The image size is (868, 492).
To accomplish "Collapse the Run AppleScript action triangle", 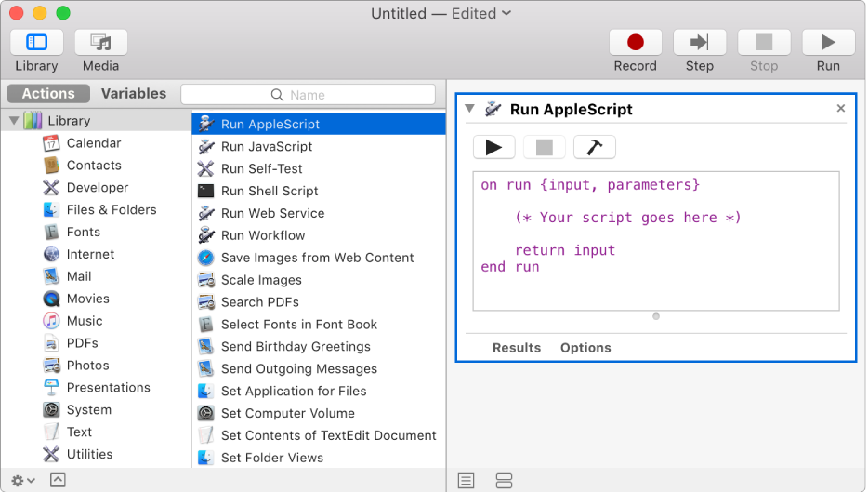I will [x=470, y=109].
